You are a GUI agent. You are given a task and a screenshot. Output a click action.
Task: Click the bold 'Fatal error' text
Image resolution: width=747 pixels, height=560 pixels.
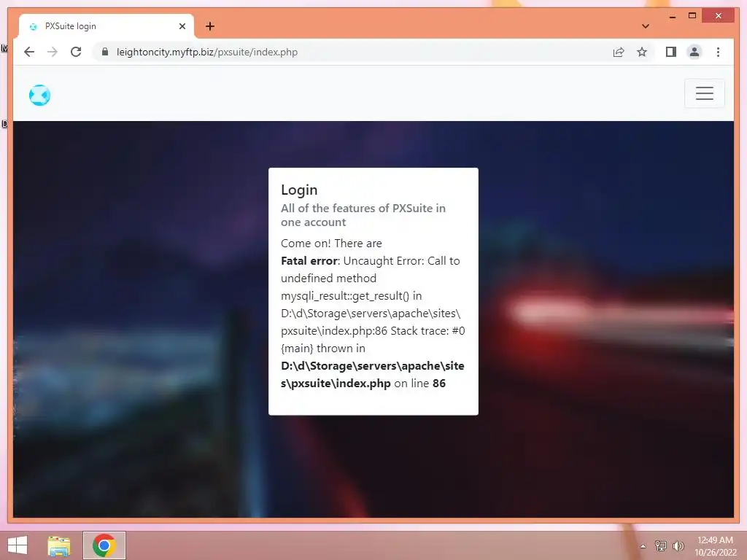click(x=309, y=261)
